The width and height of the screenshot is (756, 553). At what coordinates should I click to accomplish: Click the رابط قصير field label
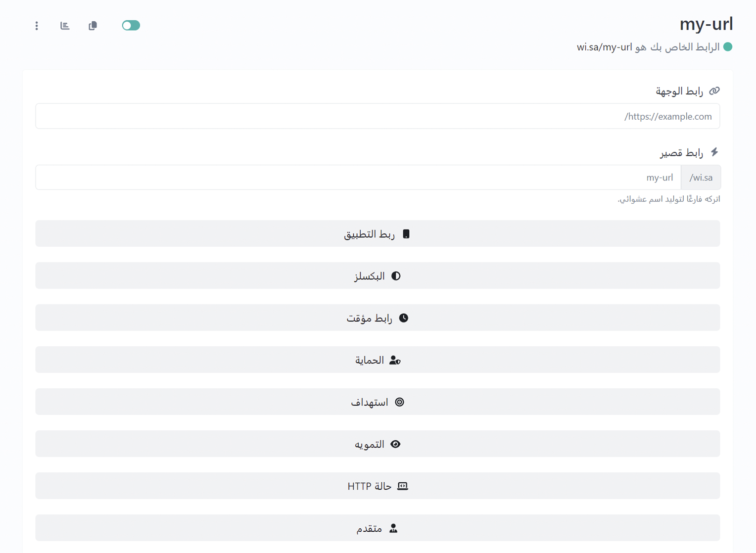(681, 153)
